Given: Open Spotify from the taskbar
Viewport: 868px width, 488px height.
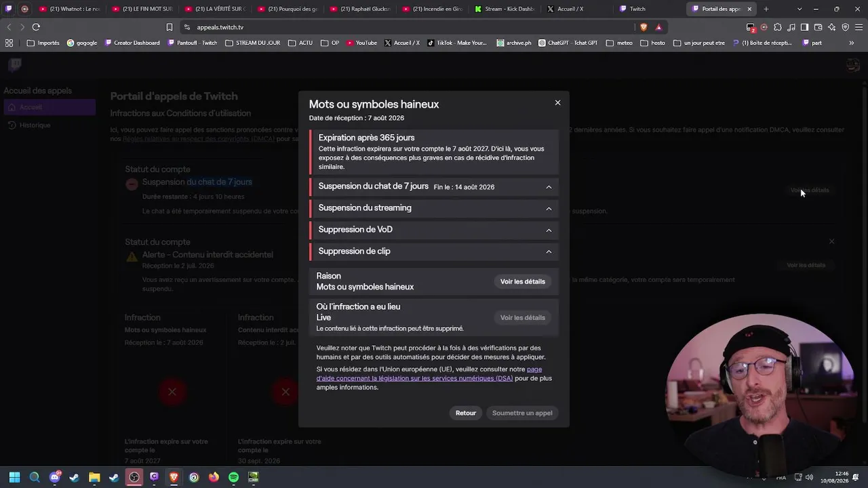Looking at the screenshot, I should (233, 477).
